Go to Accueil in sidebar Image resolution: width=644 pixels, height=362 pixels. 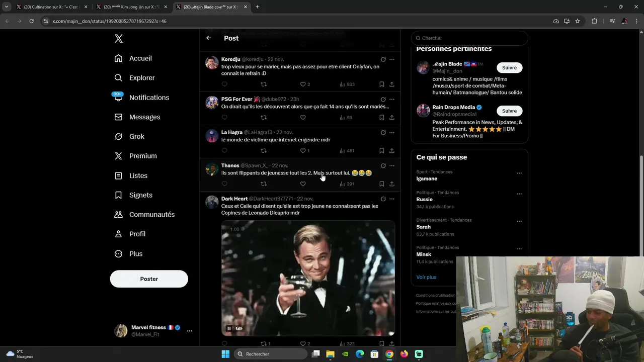click(133, 58)
